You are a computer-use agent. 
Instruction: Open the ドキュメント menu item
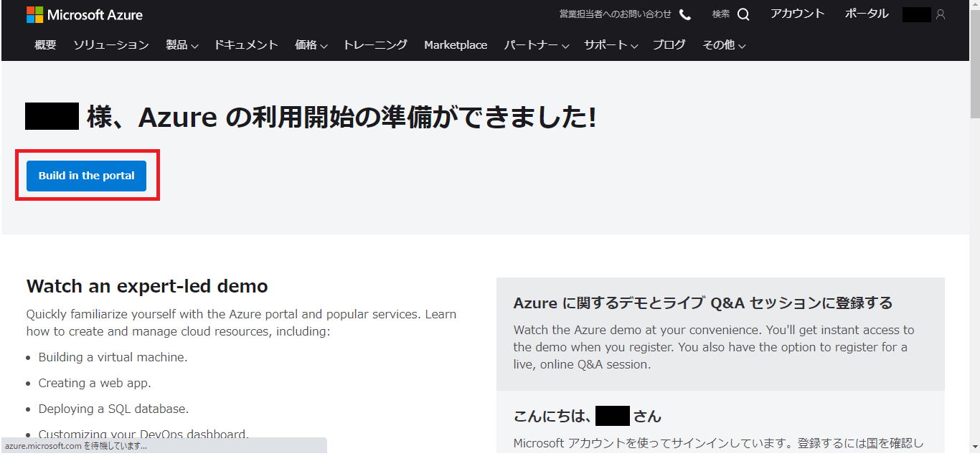[x=246, y=44]
